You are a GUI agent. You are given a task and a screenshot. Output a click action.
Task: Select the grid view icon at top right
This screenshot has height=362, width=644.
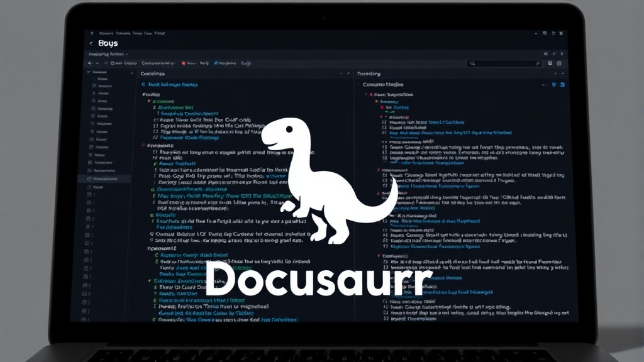point(559,63)
